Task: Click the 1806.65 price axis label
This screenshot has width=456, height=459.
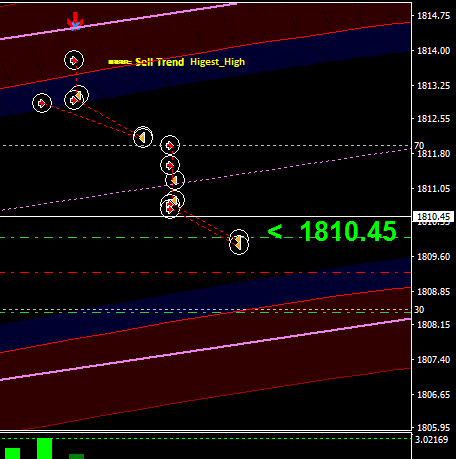Action: pos(433,395)
